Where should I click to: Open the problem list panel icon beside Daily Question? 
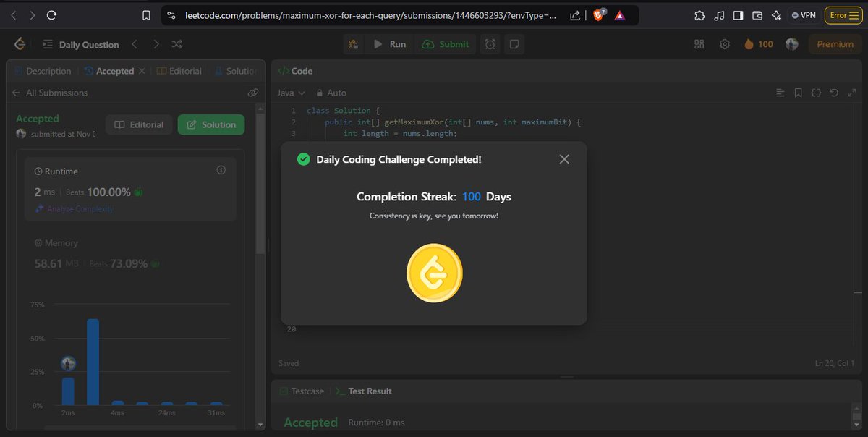click(48, 44)
